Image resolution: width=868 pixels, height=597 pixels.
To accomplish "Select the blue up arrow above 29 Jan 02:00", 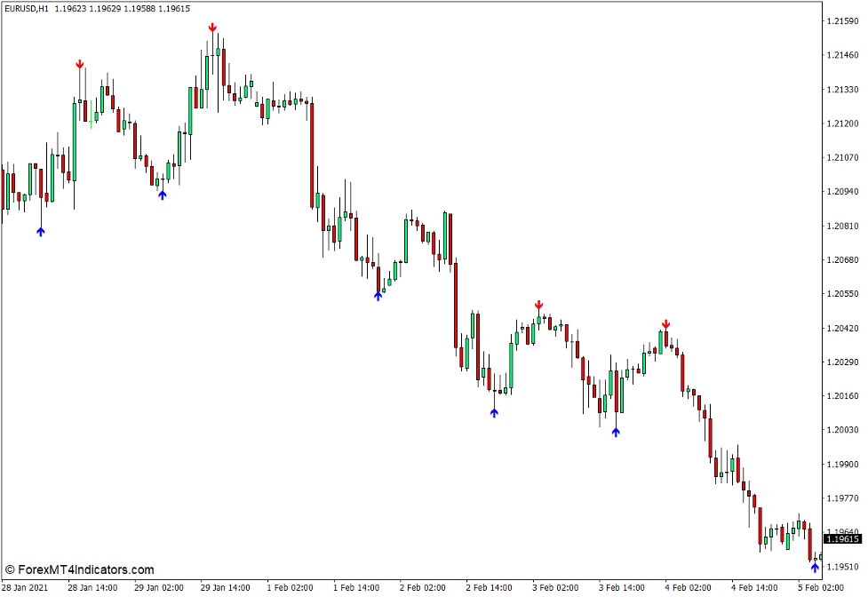I will (163, 195).
